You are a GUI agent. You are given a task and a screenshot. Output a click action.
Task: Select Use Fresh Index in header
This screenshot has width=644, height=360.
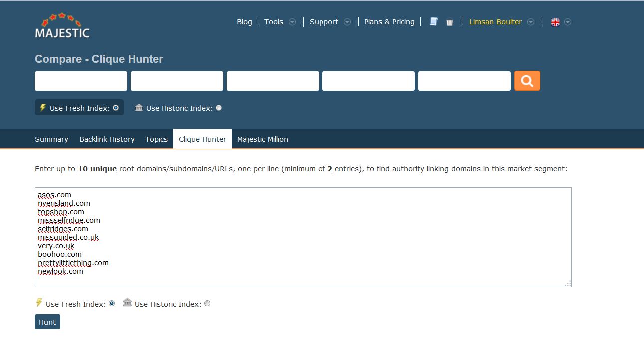116,108
